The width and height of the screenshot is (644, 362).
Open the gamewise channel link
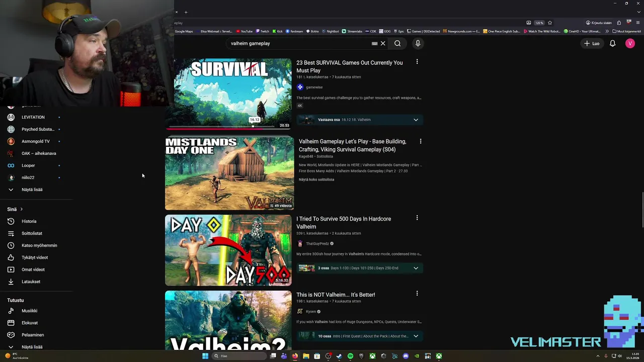[314, 87]
